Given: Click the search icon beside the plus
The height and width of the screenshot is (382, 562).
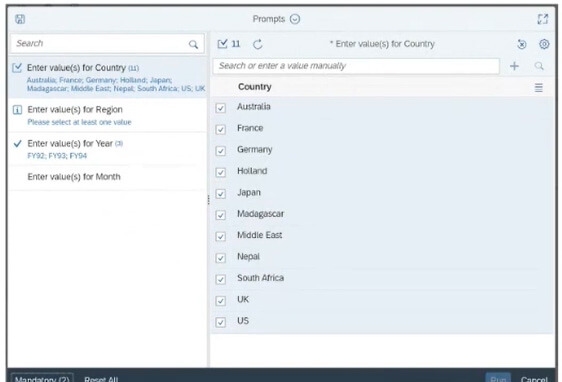Looking at the screenshot, I should 539,66.
